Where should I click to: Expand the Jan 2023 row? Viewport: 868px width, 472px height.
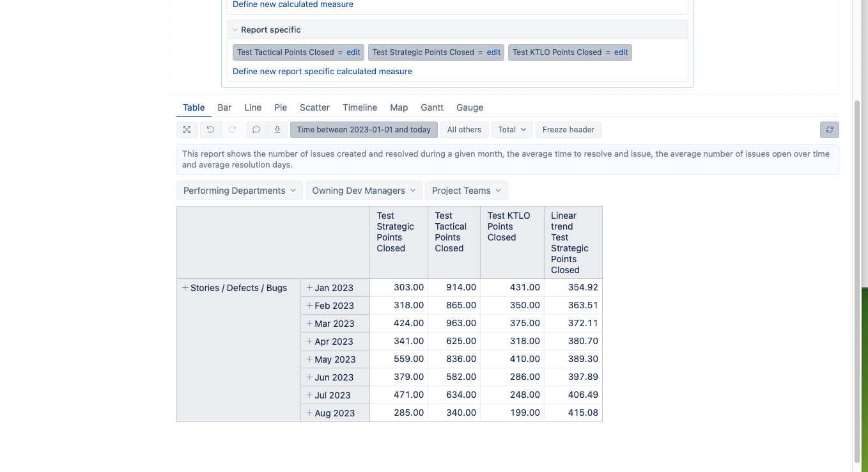[x=309, y=288]
